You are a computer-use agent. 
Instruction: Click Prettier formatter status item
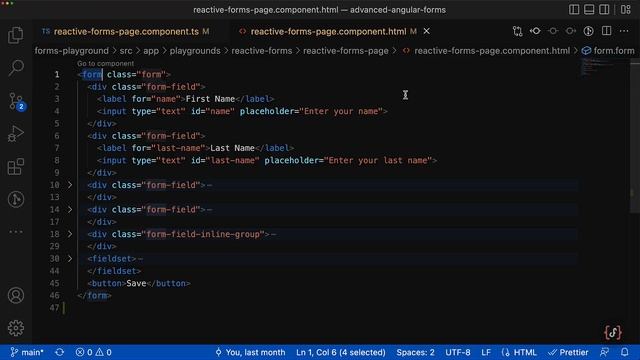tap(568, 352)
